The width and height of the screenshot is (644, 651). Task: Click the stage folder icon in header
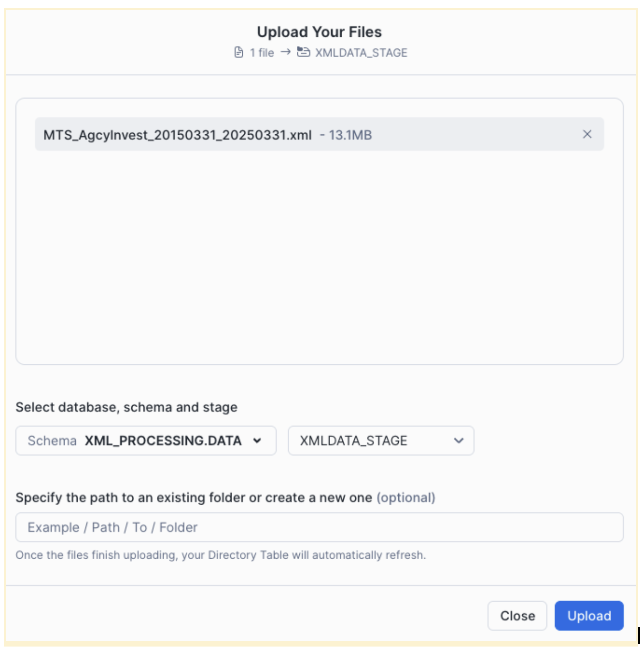click(x=303, y=52)
